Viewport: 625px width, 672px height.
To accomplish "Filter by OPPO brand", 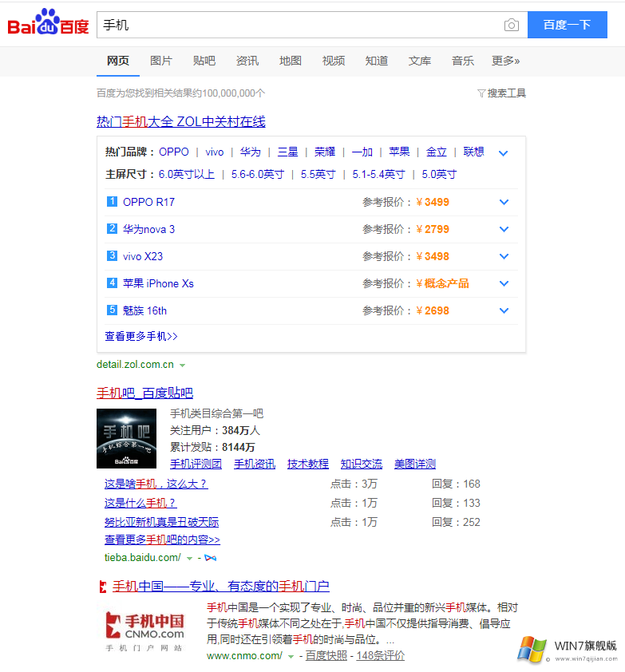I will point(174,152).
